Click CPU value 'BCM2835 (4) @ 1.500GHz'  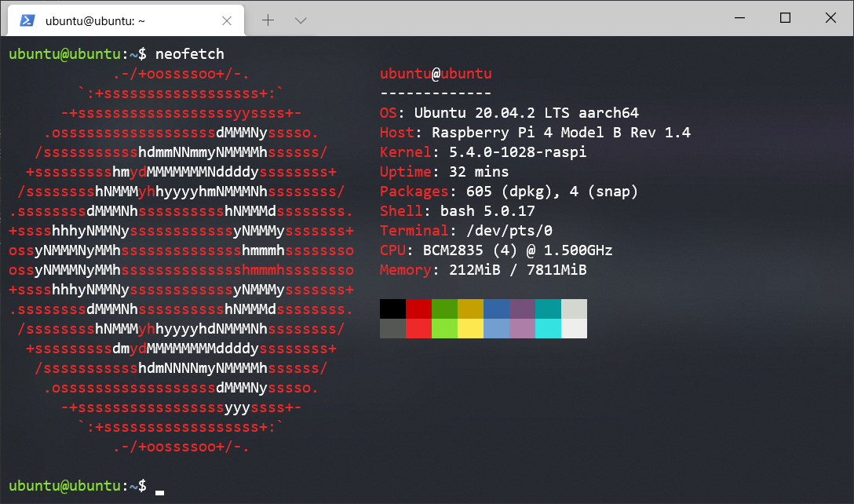point(517,250)
